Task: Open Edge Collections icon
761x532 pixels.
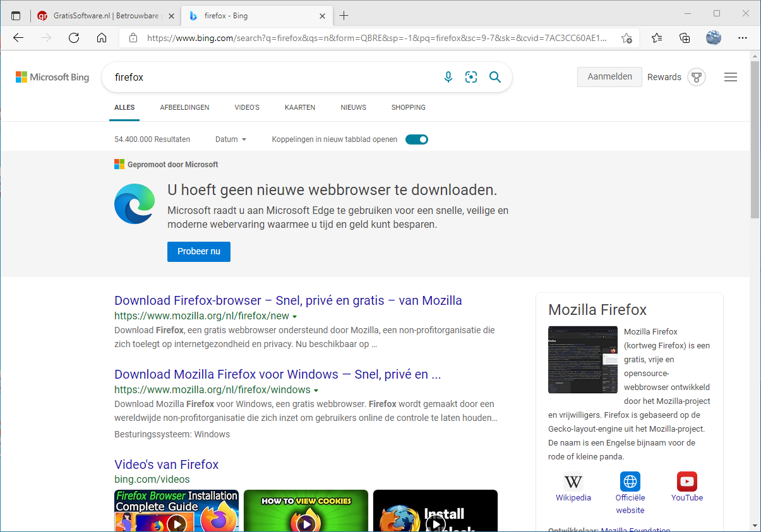Action: pyautogui.click(x=685, y=38)
